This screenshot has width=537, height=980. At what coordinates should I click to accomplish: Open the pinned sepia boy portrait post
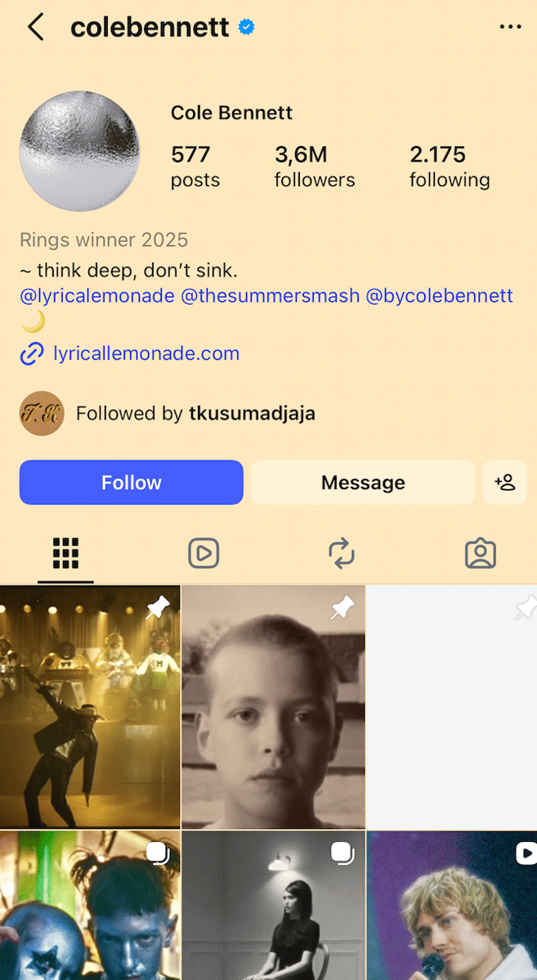[x=273, y=706]
